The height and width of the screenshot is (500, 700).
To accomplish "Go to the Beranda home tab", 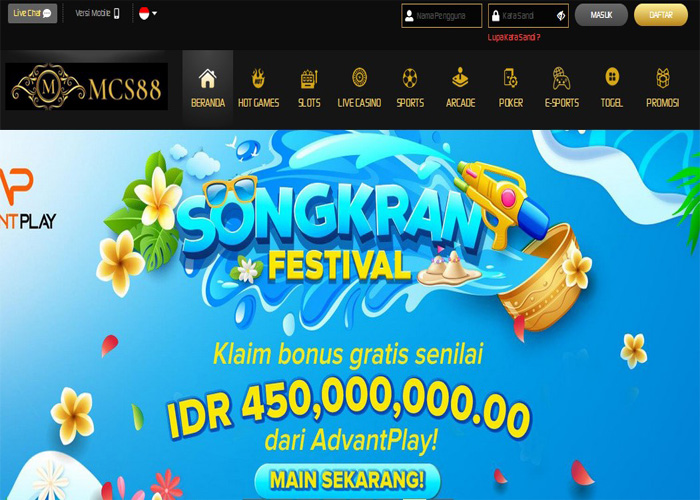I will point(208,88).
